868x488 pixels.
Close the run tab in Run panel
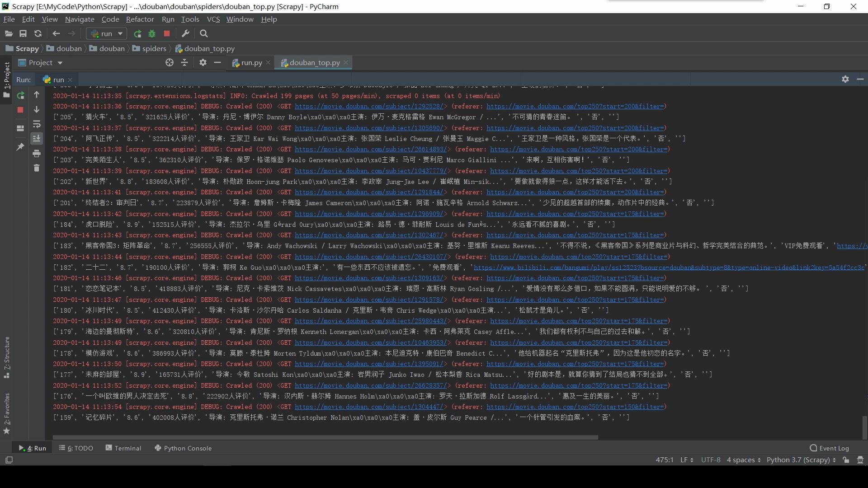click(x=70, y=80)
